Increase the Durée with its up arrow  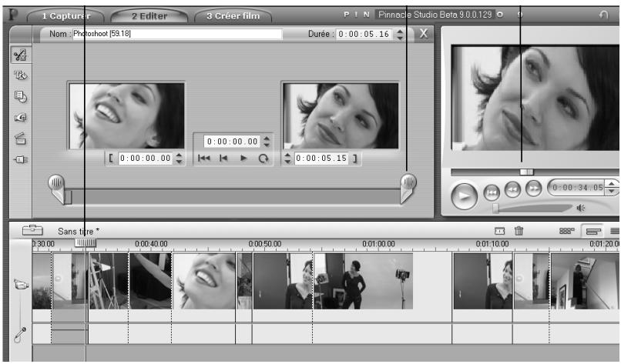pos(400,31)
